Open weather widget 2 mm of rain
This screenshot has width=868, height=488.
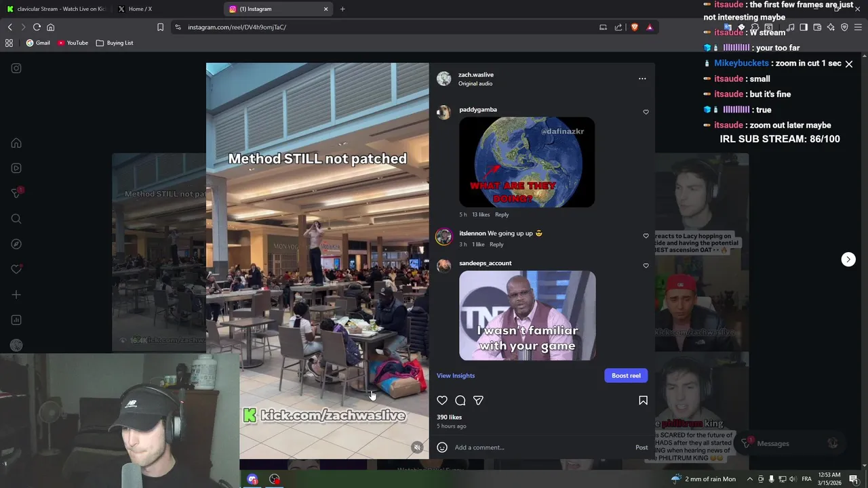coord(703,479)
